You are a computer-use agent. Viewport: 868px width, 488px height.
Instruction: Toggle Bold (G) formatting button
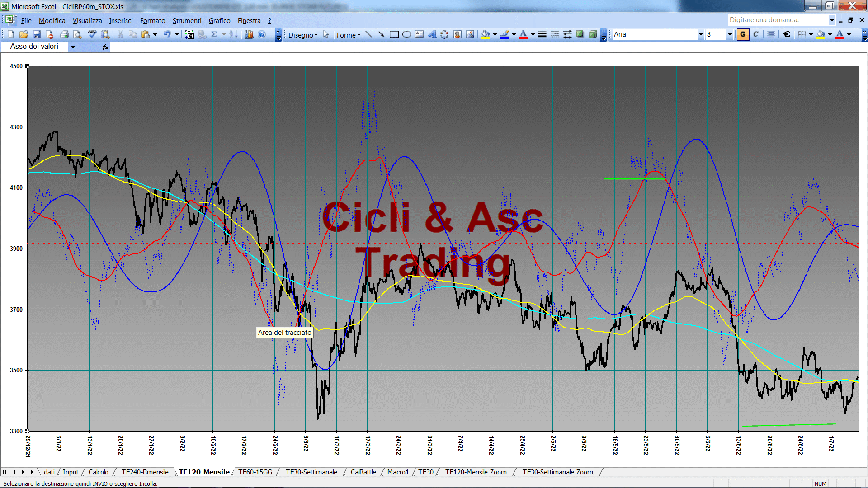pyautogui.click(x=743, y=34)
